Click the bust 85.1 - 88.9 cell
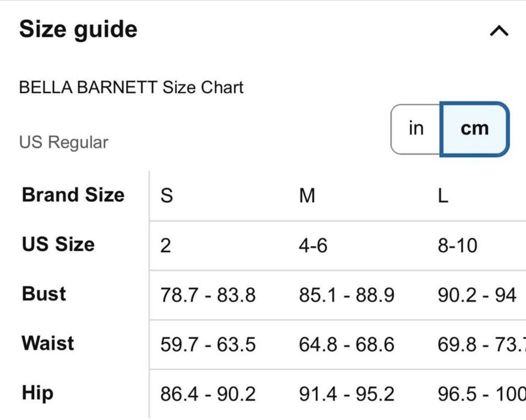The image size is (526, 420). [347, 295]
